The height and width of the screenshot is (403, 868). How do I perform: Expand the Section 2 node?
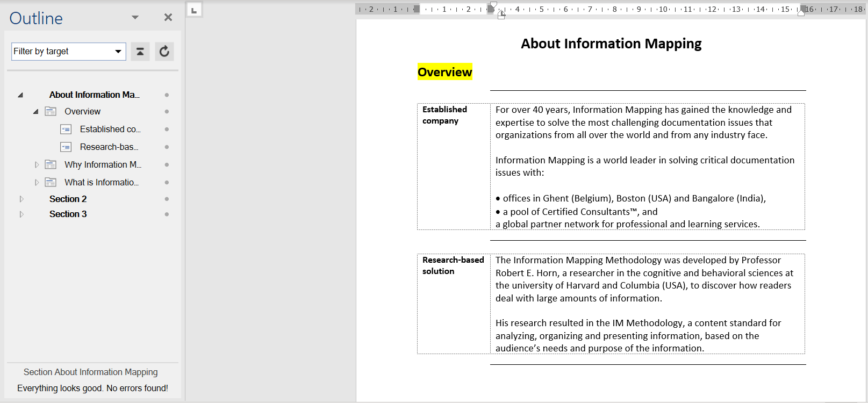21,199
